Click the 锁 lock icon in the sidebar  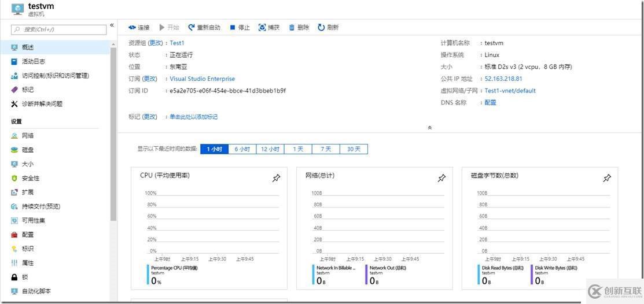[14, 277]
